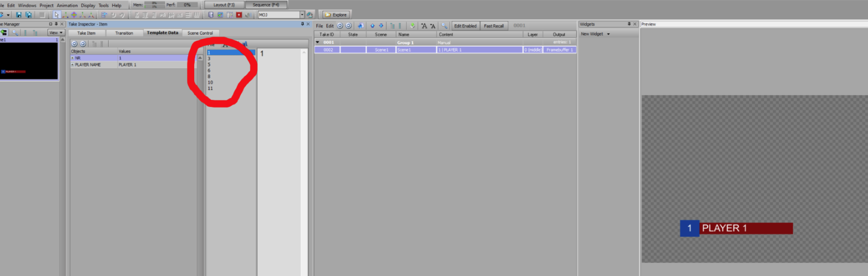The image size is (868, 276).
Task: Click the move take up arrow
Action: pyautogui.click(x=372, y=25)
